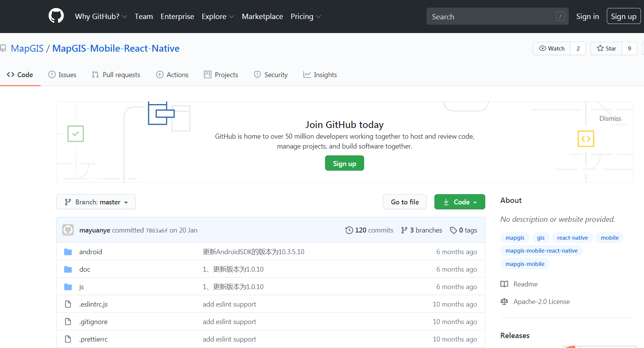Open the Security tab
The image size is (644, 348).
coord(271,75)
